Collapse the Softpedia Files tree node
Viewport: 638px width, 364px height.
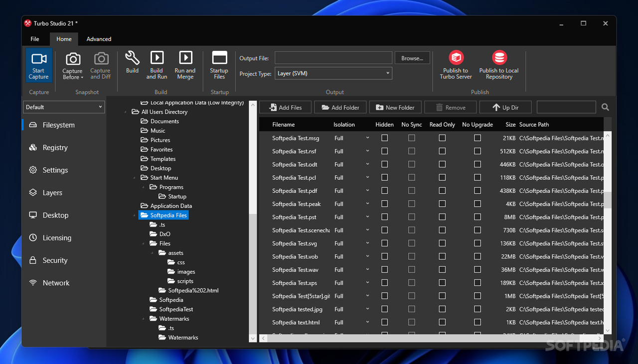point(135,216)
